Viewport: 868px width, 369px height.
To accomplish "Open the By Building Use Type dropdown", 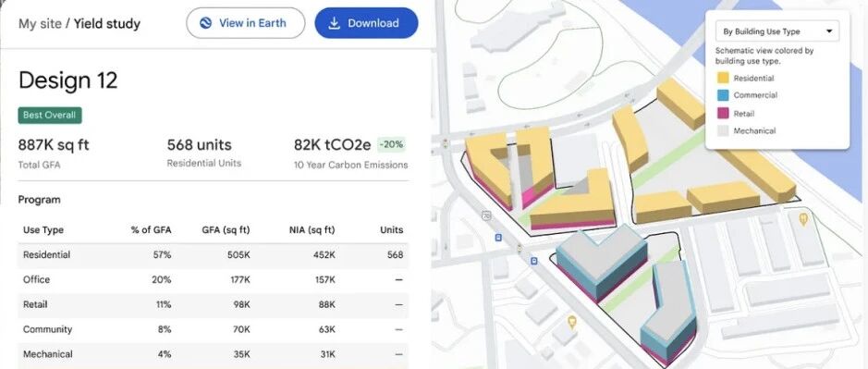I will [777, 31].
